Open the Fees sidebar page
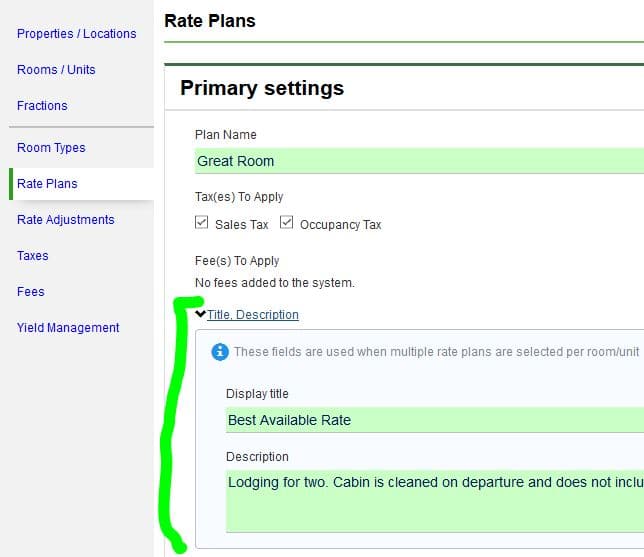Viewport: 644px width, 557px height. [31, 292]
